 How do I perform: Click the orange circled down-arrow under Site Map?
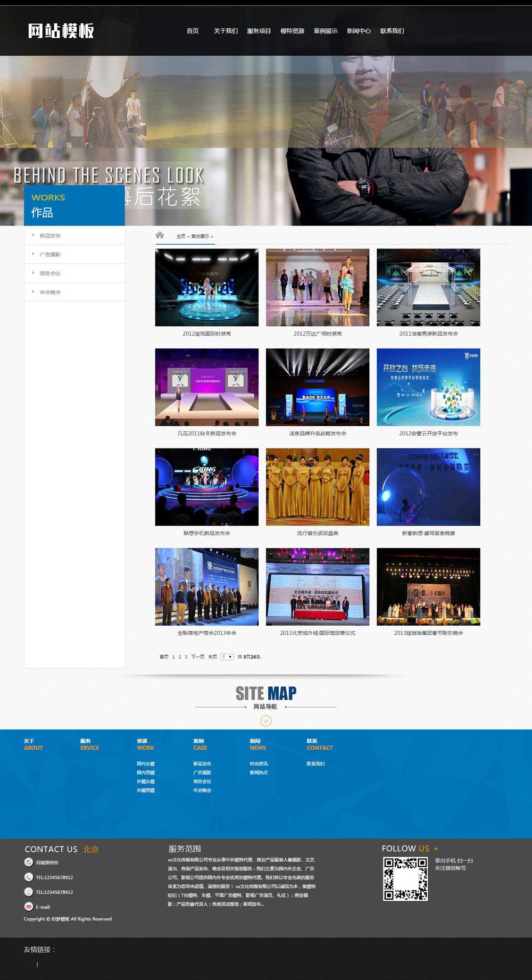pyautogui.click(x=266, y=720)
